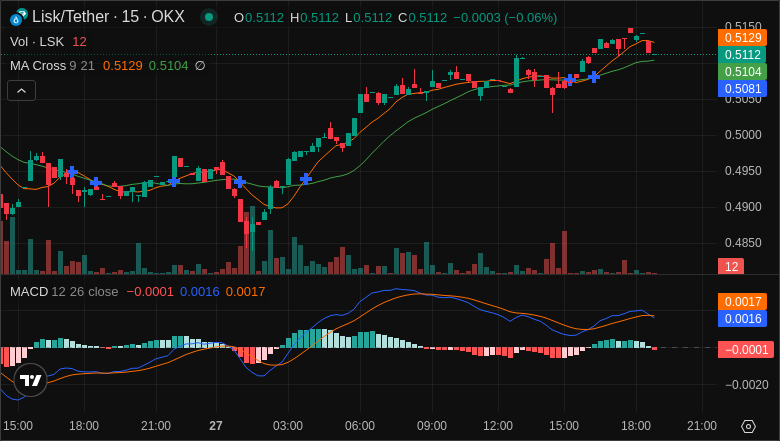Click the rightmost blue MA cross marker
780x441 pixels.
pos(593,77)
